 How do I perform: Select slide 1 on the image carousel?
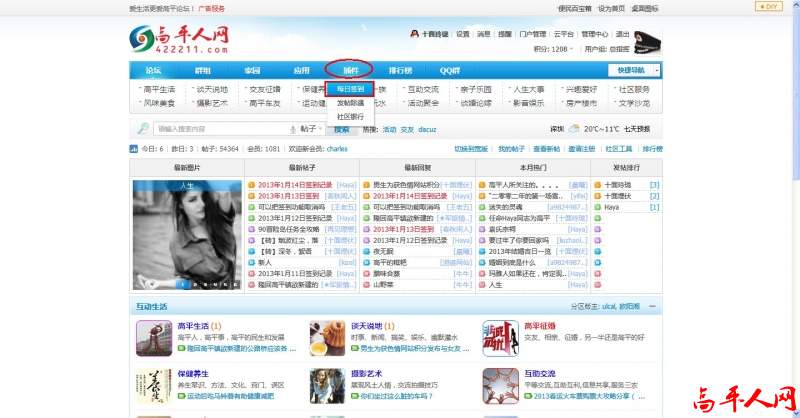coord(183,284)
